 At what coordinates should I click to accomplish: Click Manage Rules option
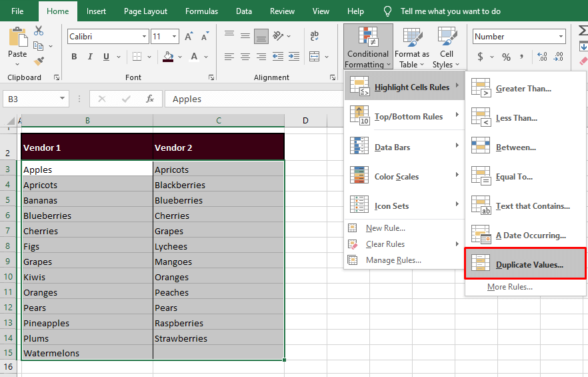coord(404,260)
